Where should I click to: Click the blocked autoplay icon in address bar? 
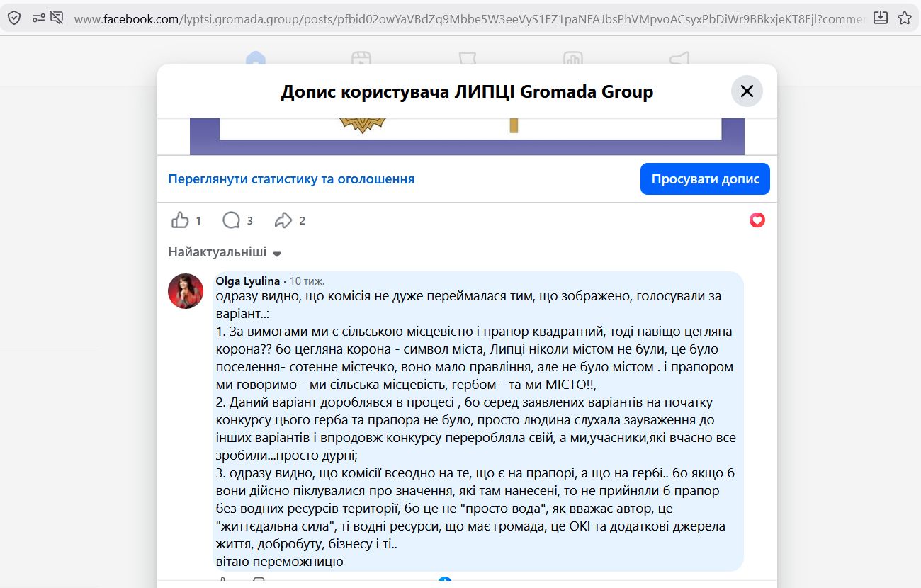tap(57, 18)
